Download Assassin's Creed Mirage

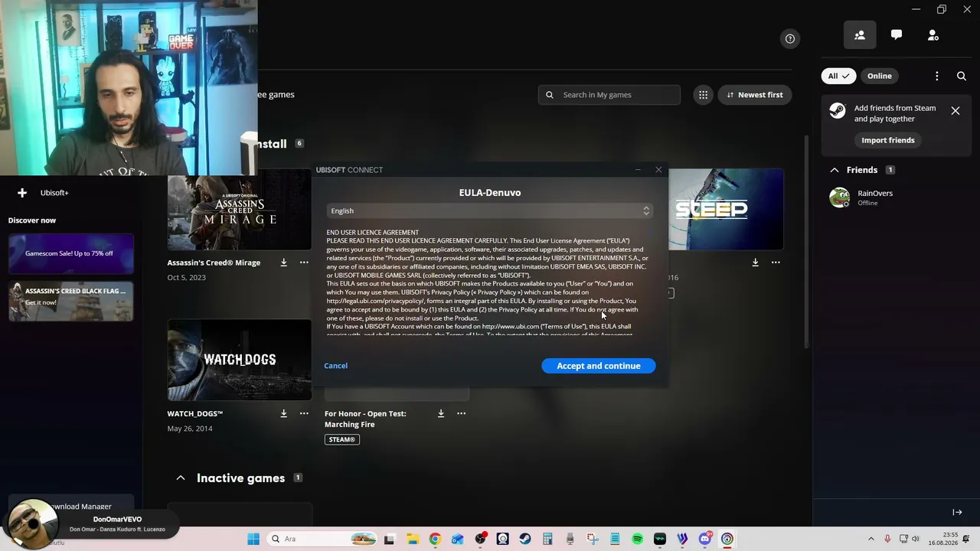click(283, 262)
